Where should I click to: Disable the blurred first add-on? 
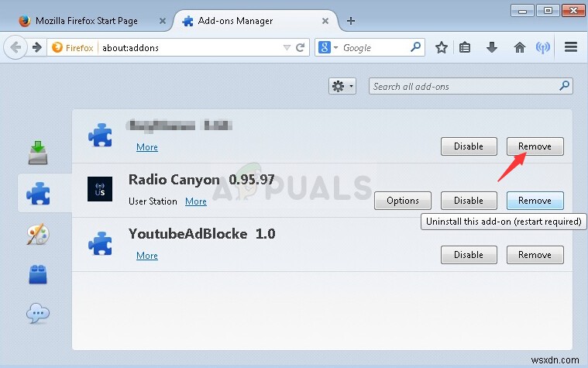pyautogui.click(x=469, y=146)
